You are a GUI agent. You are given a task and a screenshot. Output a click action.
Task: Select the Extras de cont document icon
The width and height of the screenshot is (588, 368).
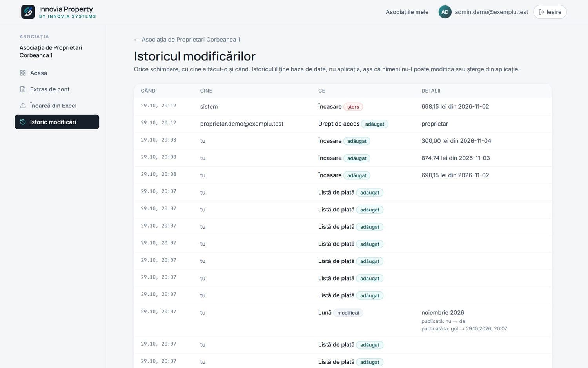23,89
